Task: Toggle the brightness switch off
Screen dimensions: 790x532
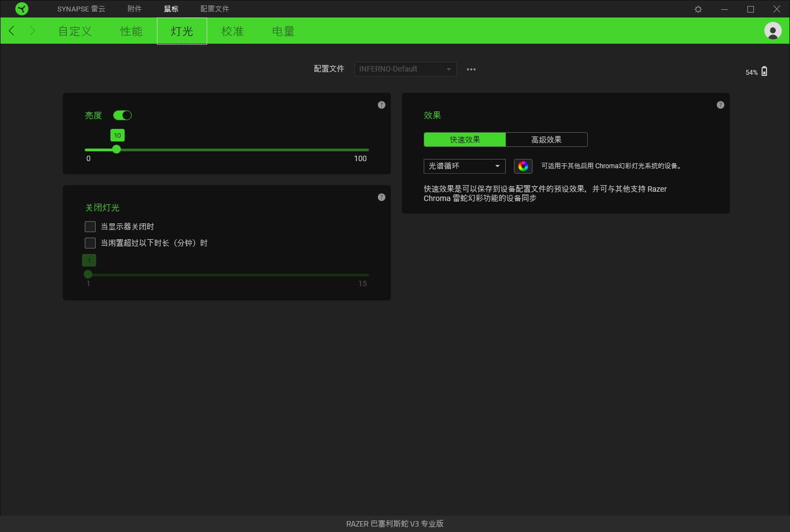Action: click(122, 115)
